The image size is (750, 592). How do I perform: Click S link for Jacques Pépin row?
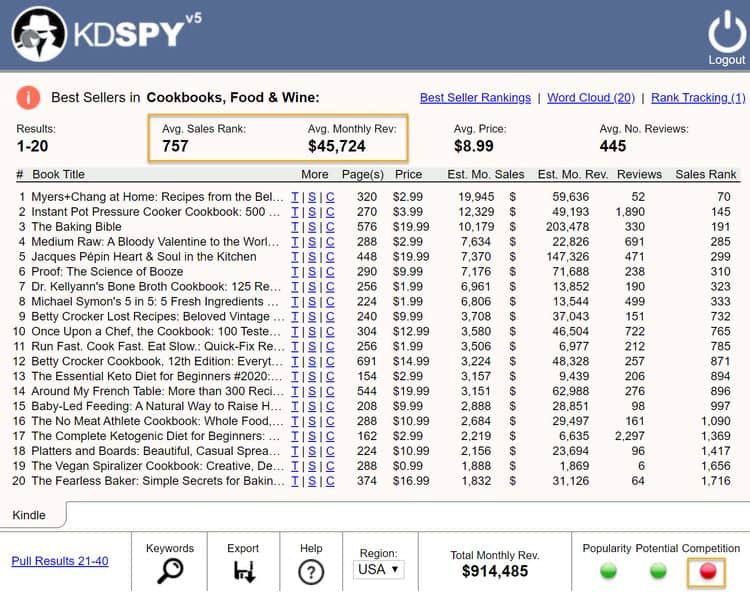click(x=312, y=257)
